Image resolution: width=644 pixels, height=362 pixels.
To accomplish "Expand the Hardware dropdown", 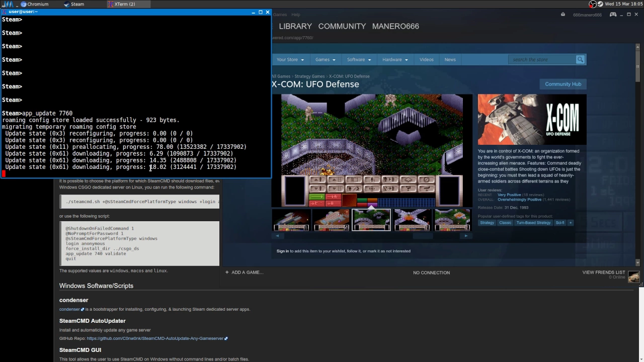I will [x=395, y=59].
